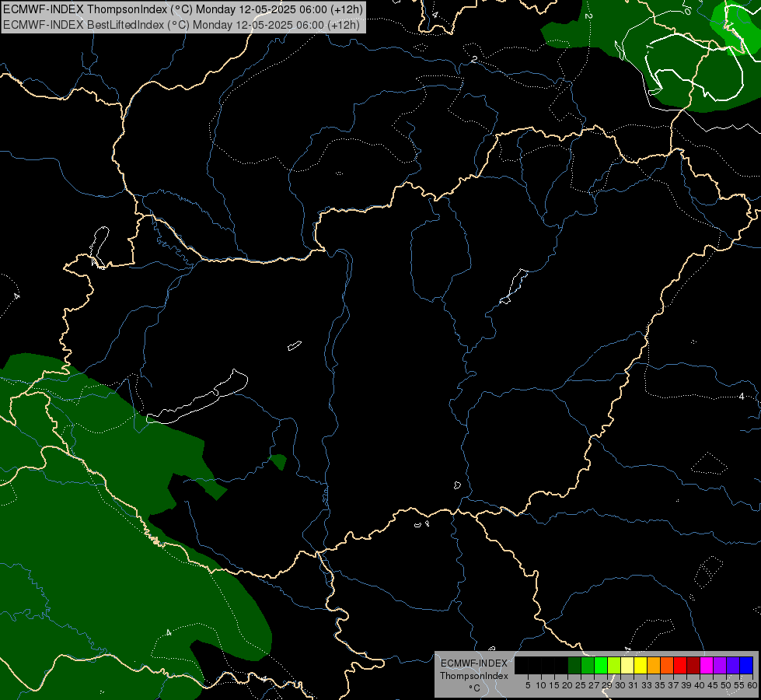Click the pure yellow 31-33 legend swatch
761x700 pixels.
641,665
